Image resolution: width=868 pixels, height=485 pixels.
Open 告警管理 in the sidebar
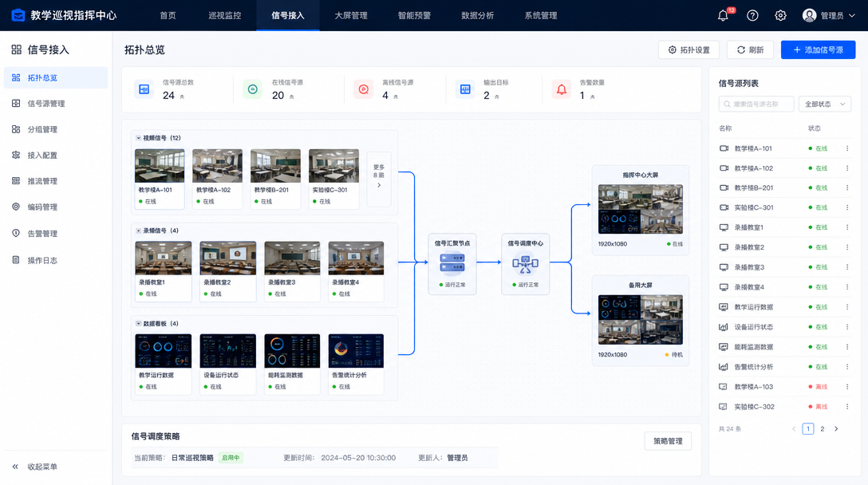pos(56,234)
